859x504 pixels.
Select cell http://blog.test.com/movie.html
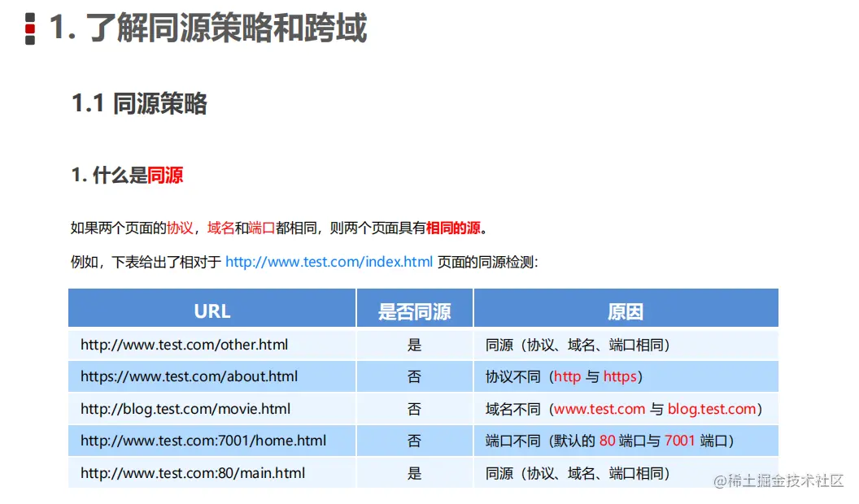pos(212,409)
